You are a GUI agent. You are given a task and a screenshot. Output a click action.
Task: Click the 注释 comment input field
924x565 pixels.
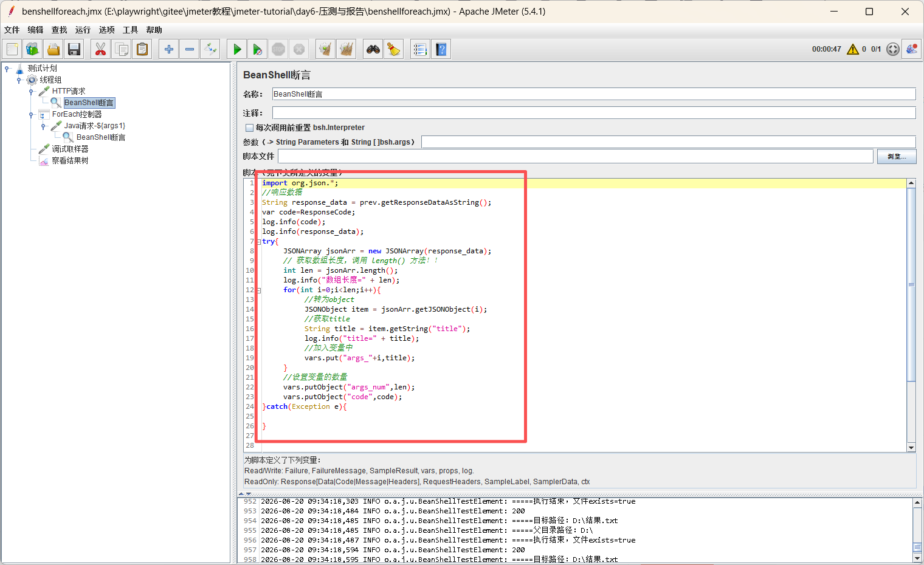(594, 113)
